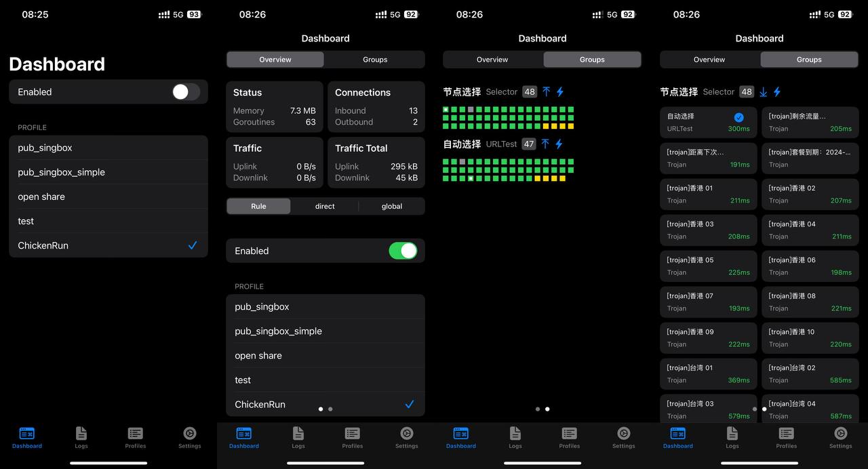Image resolution: width=868 pixels, height=469 pixels.
Task: Tap the lightning URL test icon beside 自动选择 URLTest
Action: (559, 144)
